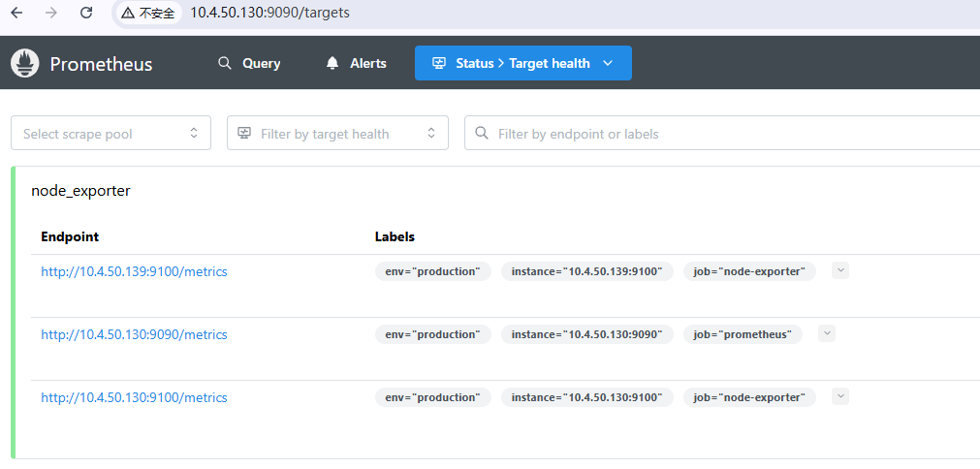Open the Query page

(x=249, y=63)
